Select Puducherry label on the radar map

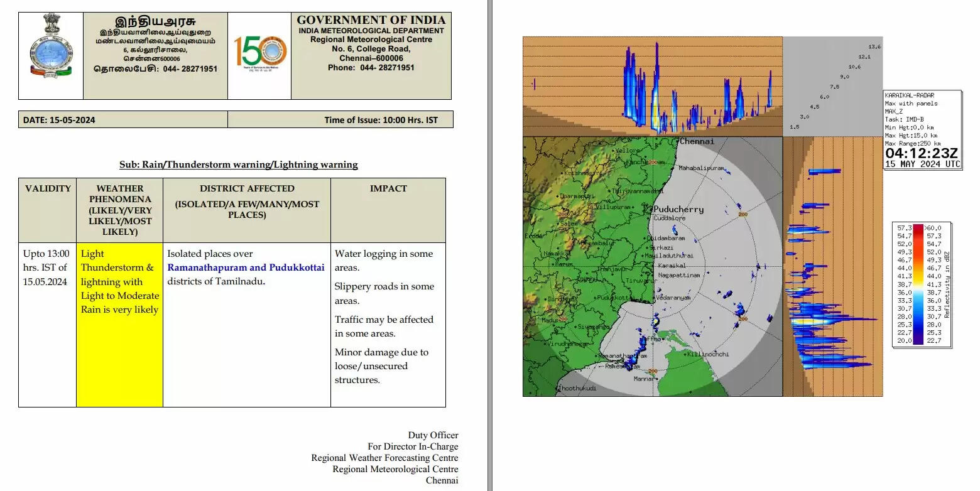pos(678,209)
